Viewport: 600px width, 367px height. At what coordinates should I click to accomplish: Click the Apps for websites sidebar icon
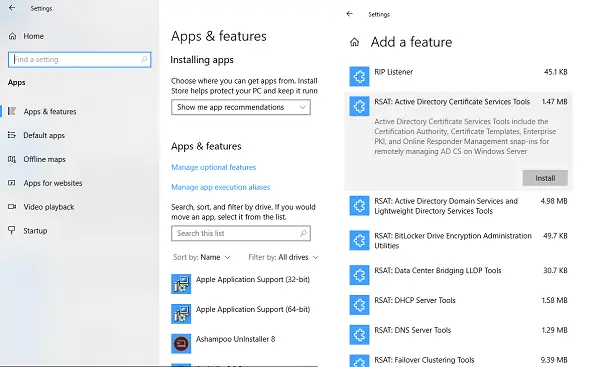12,183
